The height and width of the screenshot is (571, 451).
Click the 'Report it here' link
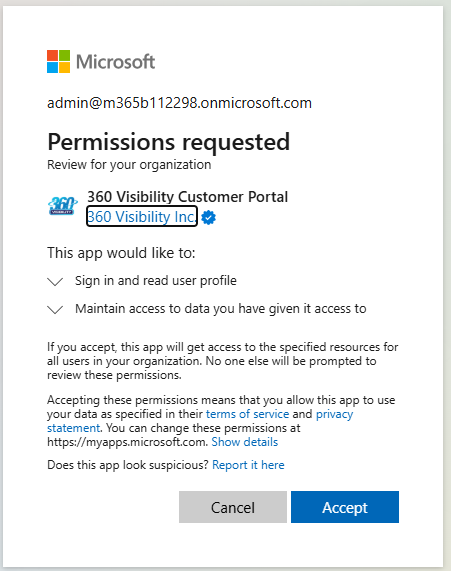point(248,465)
